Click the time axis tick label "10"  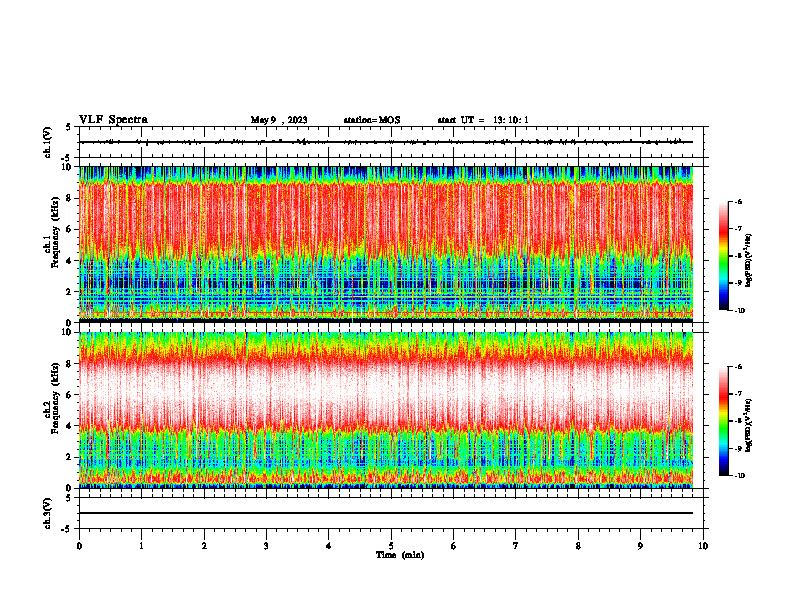(x=703, y=546)
